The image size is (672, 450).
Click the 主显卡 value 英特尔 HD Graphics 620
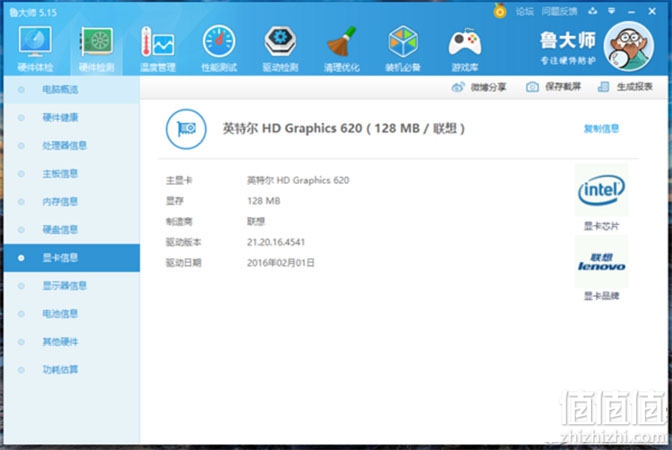tap(298, 180)
